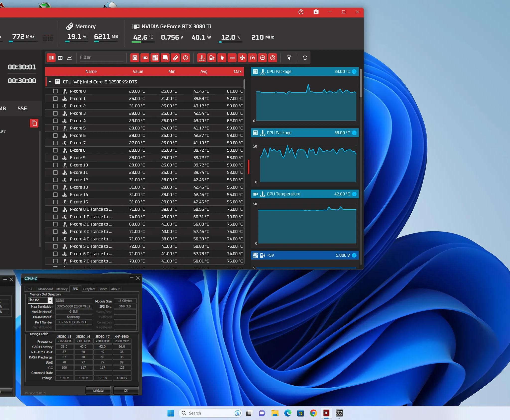510x420 pixels.
Task: Switch to the list-with-graphs layout view
Action: (51, 58)
